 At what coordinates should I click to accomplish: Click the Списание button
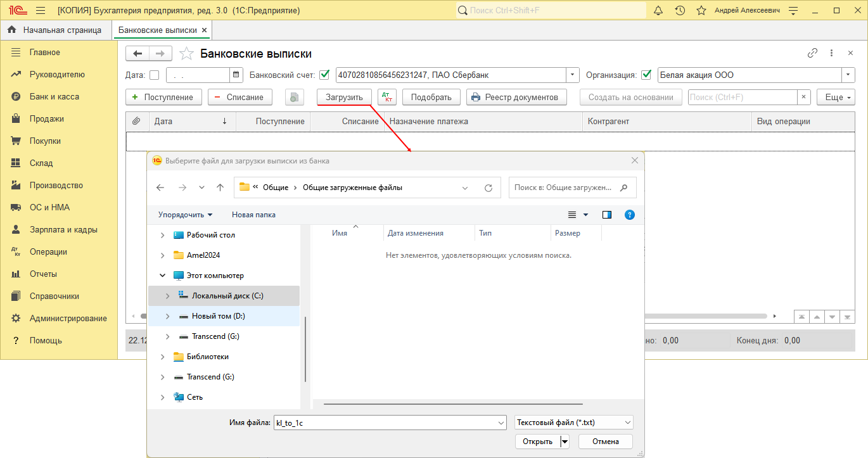pos(240,97)
